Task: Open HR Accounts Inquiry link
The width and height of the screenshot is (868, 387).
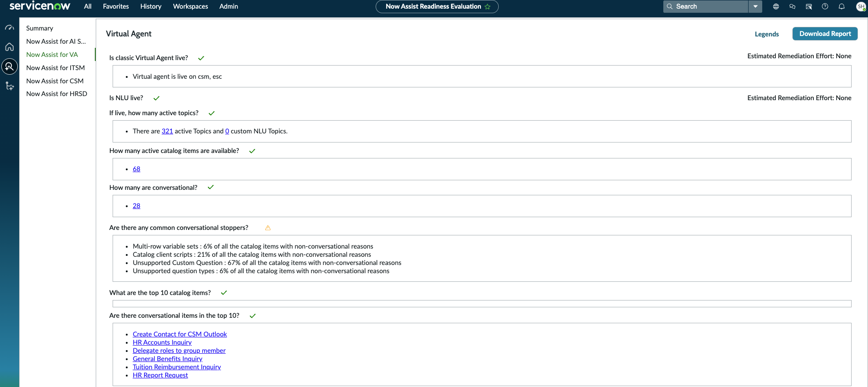Action: tap(162, 342)
